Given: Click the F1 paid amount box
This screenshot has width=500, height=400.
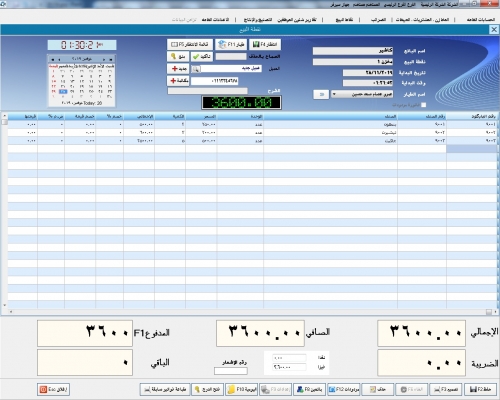Looking at the screenshot, I should tap(85, 333).
